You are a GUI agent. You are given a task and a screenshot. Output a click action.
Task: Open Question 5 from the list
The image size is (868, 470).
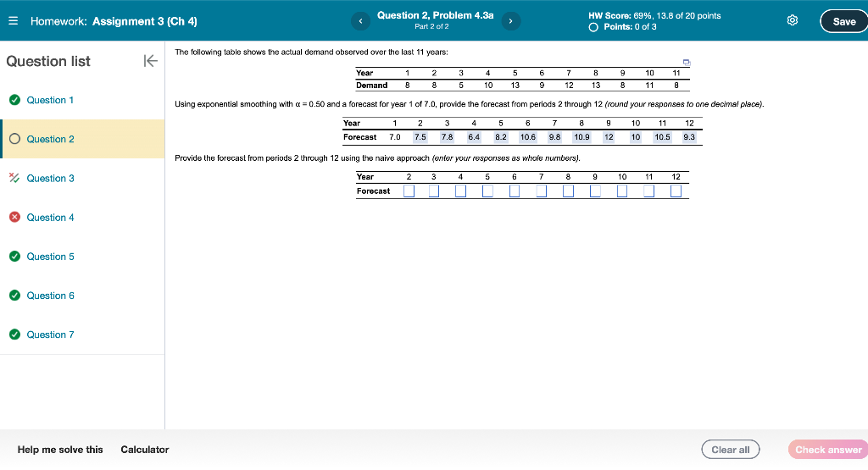coord(50,257)
